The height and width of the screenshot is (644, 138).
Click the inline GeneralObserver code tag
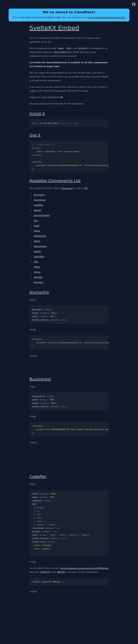coord(63,52)
